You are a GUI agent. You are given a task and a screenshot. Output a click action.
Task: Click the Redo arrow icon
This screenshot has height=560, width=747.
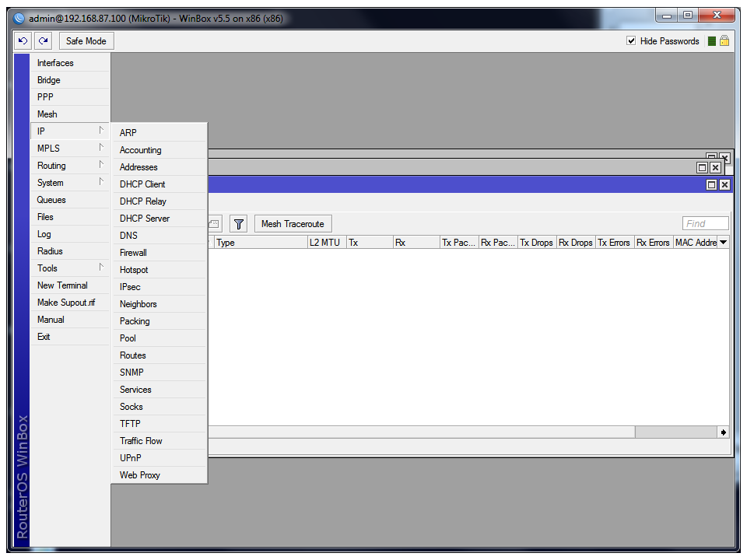(44, 41)
